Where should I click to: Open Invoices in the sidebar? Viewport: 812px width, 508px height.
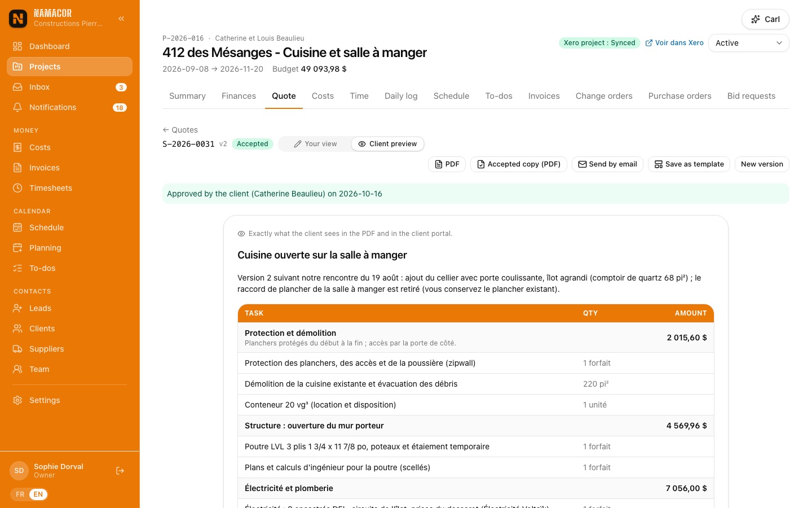(x=69, y=168)
